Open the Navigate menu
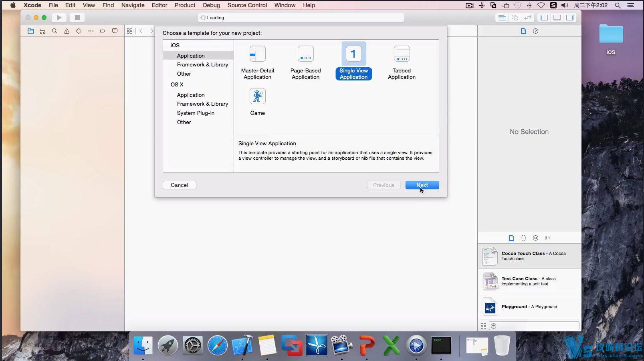Screen dimensions: 644x361 coord(133,5)
